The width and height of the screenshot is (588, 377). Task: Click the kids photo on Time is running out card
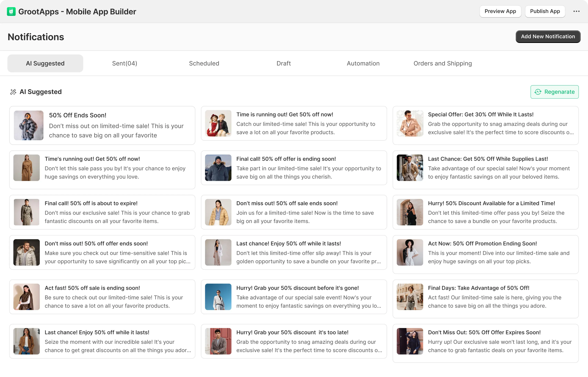tap(218, 123)
